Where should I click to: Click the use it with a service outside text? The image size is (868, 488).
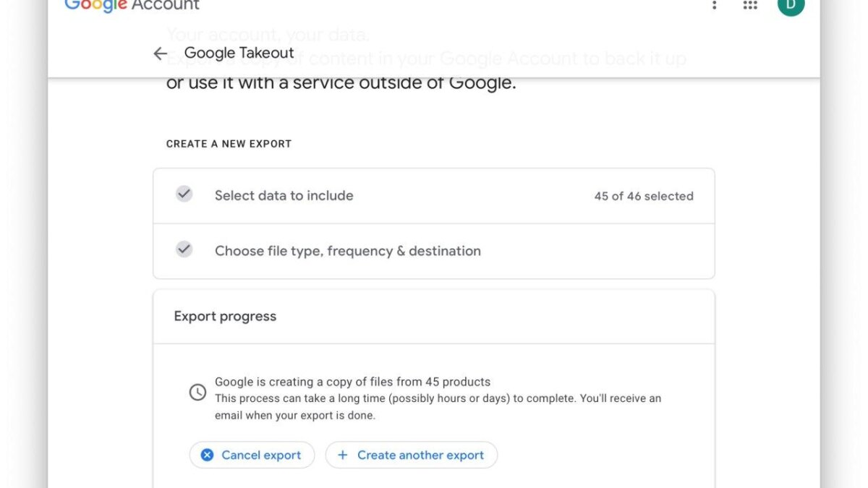[x=341, y=83]
